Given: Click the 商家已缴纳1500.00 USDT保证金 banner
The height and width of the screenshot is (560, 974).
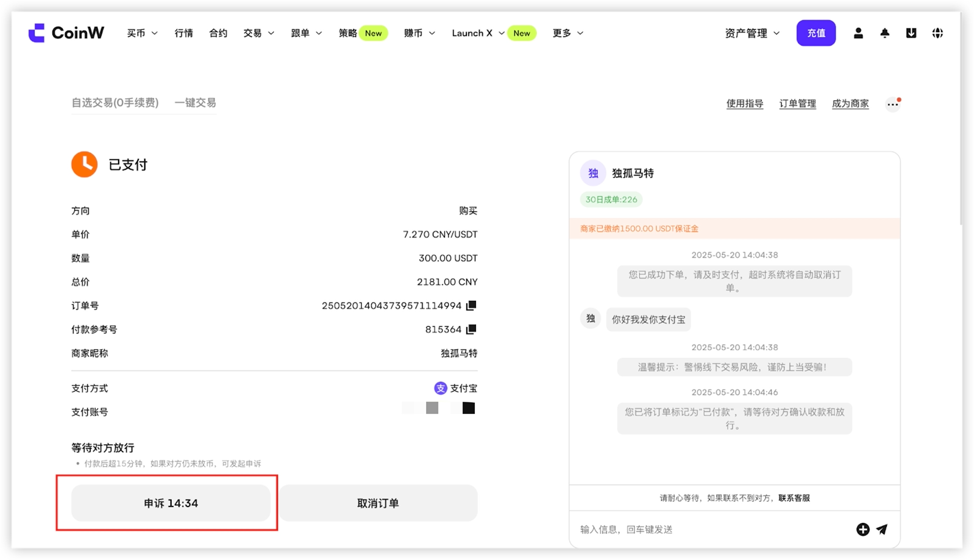Looking at the screenshot, I should pyautogui.click(x=735, y=228).
